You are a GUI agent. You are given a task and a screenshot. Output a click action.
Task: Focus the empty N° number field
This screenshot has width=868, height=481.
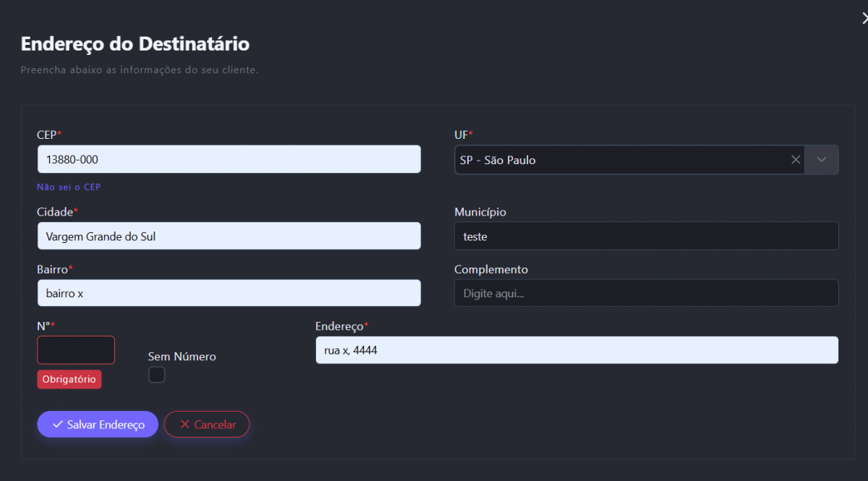76,350
